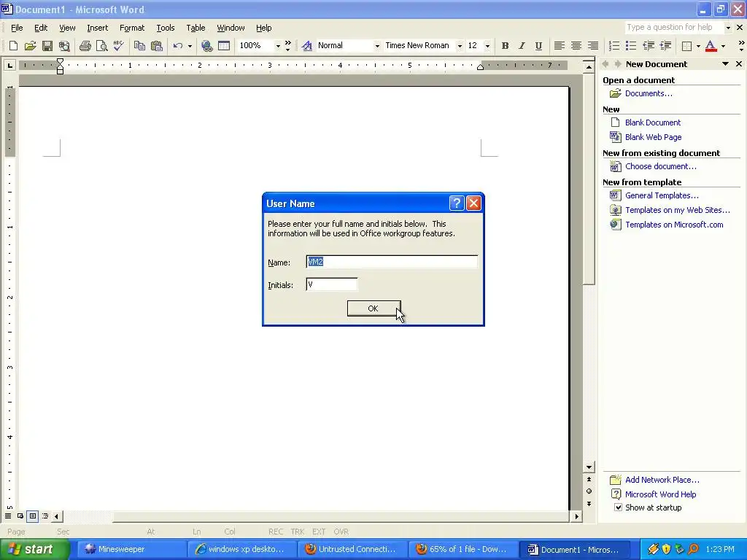Screen dimensions: 747x560
Task: Open Microsoft Word Help link
Action: click(x=660, y=494)
